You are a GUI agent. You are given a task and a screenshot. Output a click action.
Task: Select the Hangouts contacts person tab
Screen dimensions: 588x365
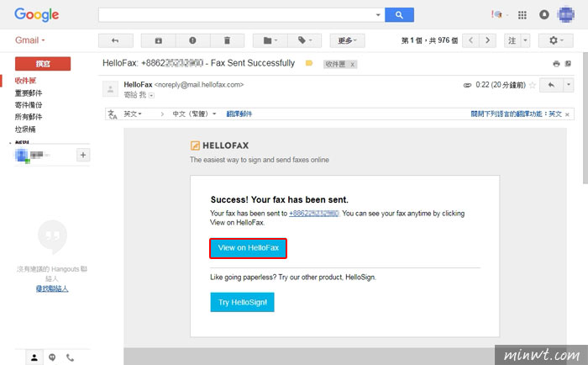pos(34,357)
